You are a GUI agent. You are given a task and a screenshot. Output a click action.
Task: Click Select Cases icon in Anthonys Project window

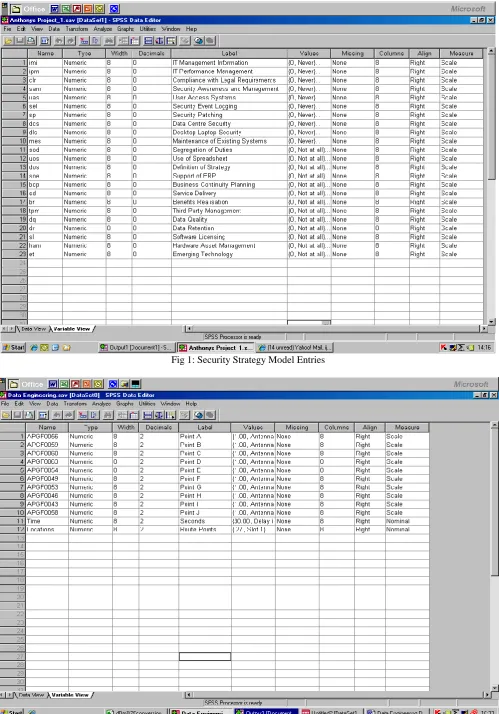[x=171, y=41]
